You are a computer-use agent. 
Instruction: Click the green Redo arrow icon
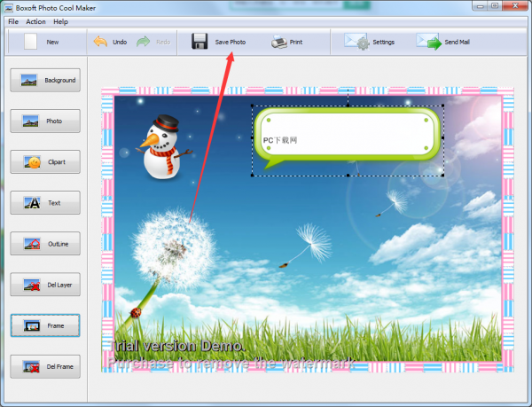143,42
